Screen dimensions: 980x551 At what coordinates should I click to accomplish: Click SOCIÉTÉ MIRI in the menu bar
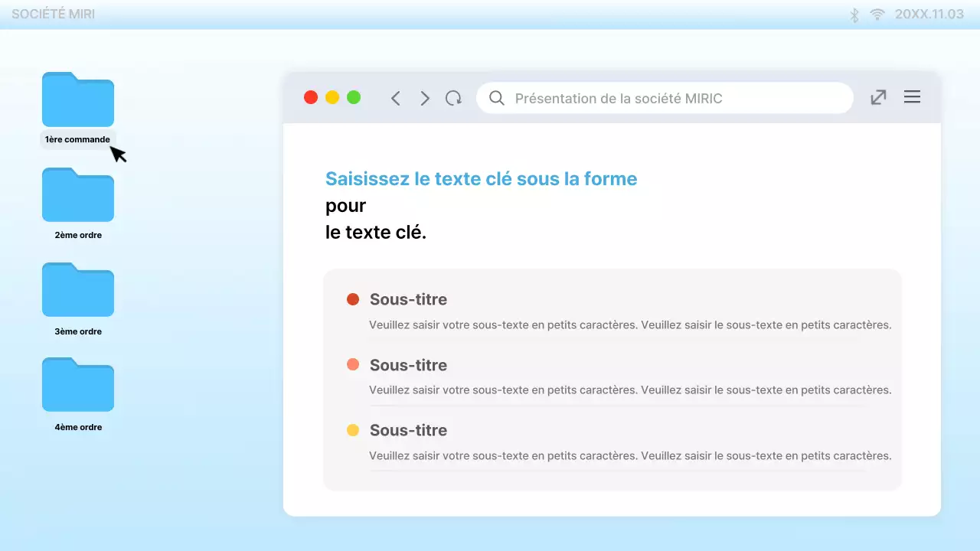point(54,14)
